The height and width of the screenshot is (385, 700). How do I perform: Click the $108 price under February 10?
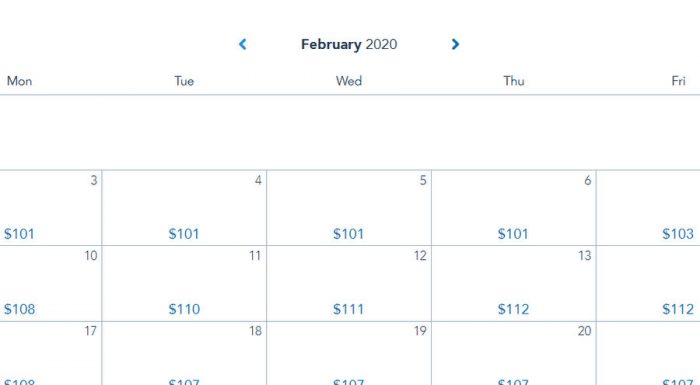click(19, 309)
